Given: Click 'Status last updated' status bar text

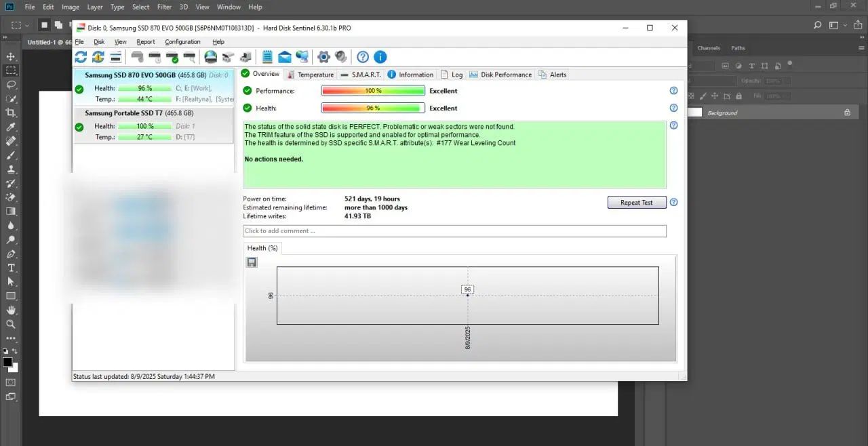Looking at the screenshot, I should (144, 376).
